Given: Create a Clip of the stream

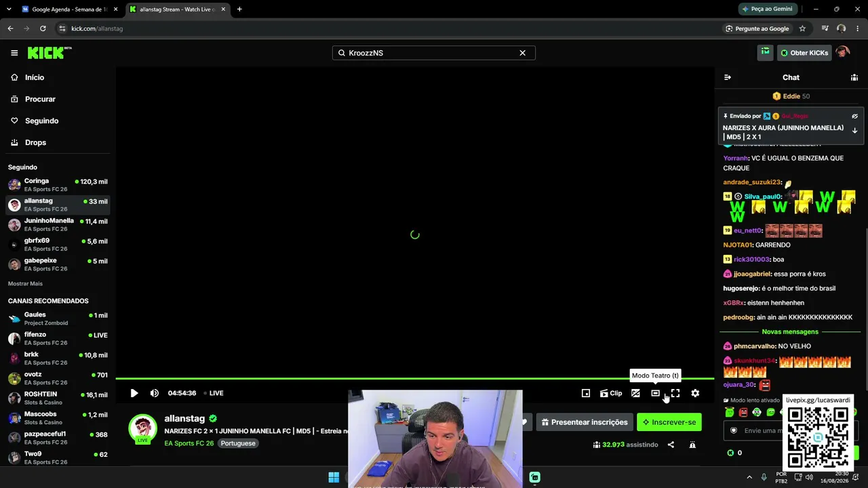Looking at the screenshot, I should pyautogui.click(x=611, y=393).
